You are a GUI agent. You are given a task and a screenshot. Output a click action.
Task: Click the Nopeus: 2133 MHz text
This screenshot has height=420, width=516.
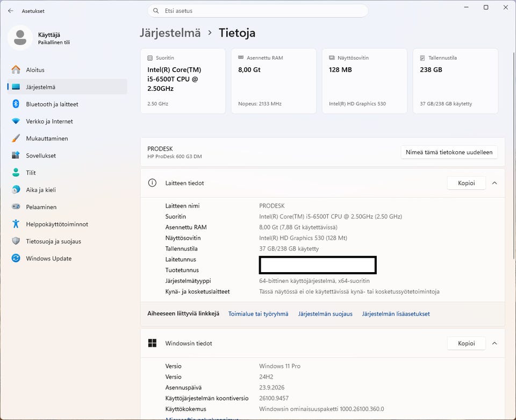click(260, 104)
